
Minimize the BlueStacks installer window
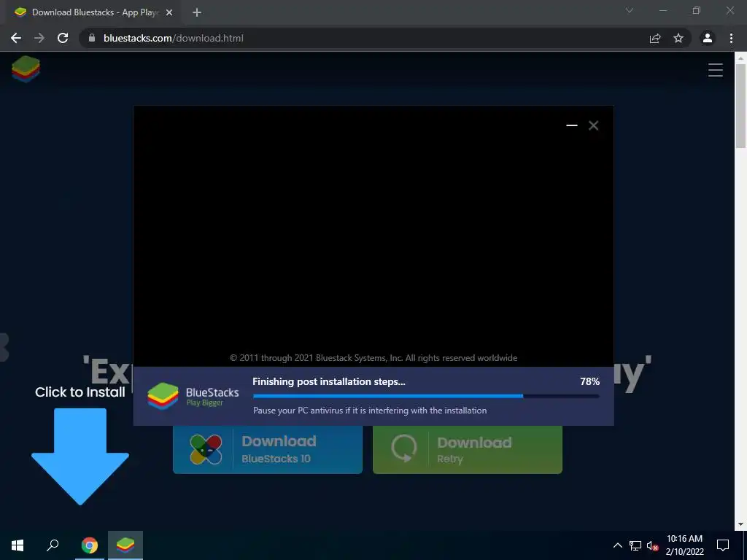tap(572, 125)
